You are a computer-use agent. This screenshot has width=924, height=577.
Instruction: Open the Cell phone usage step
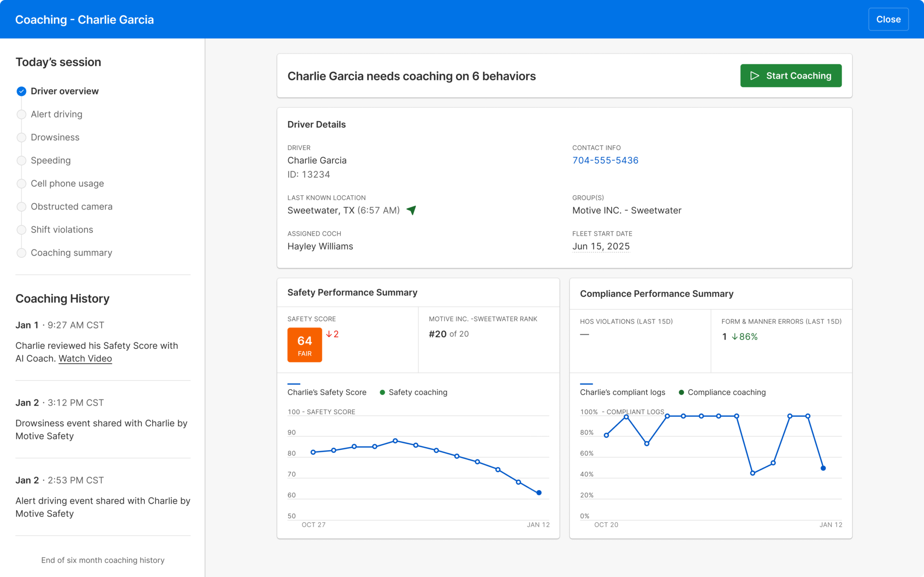(67, 184)
